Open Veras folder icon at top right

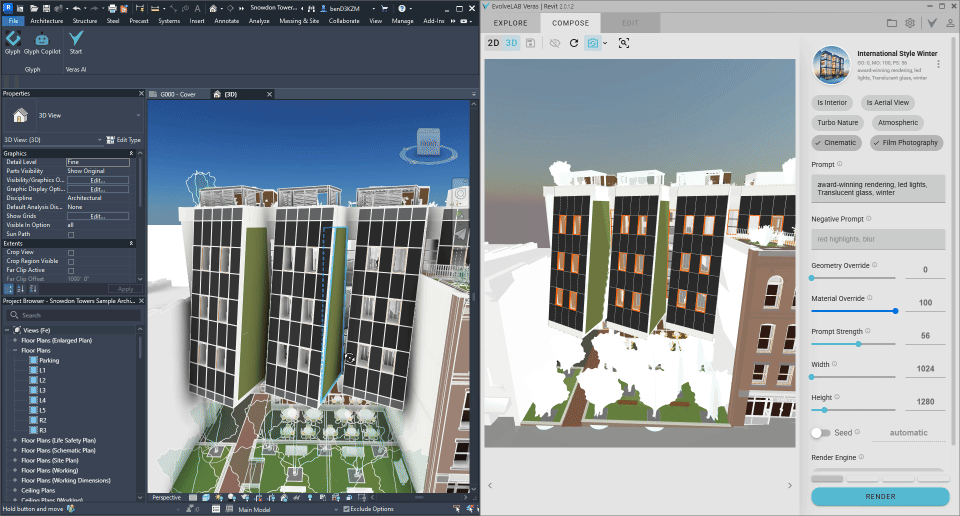pyautogui.click(x=892, y=23)
